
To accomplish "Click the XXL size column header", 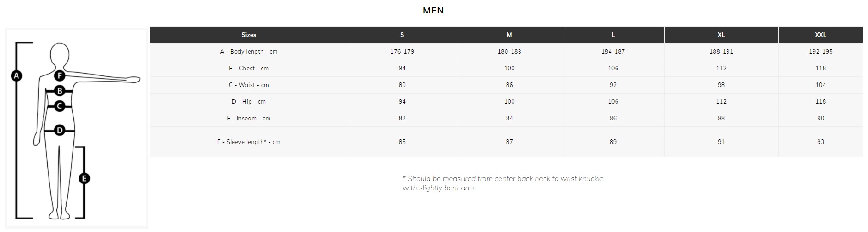I will (x=821, y=35).
